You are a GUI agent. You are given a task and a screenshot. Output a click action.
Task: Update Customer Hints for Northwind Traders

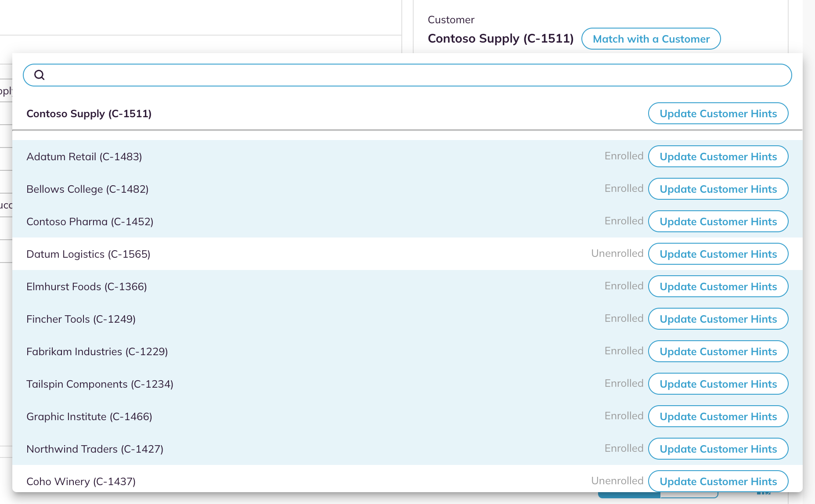[718, 449]
